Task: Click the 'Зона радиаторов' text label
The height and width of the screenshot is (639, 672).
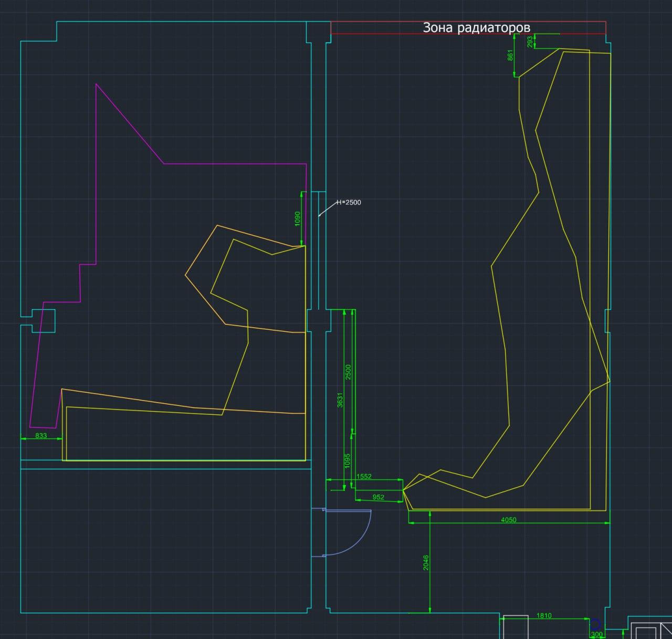Action: [476, 28]
